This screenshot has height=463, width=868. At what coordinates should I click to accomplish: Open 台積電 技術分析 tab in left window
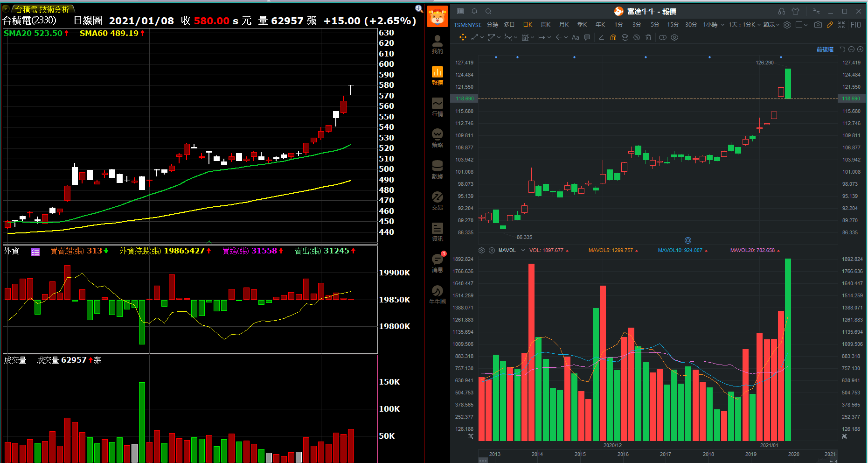point(42,9)
